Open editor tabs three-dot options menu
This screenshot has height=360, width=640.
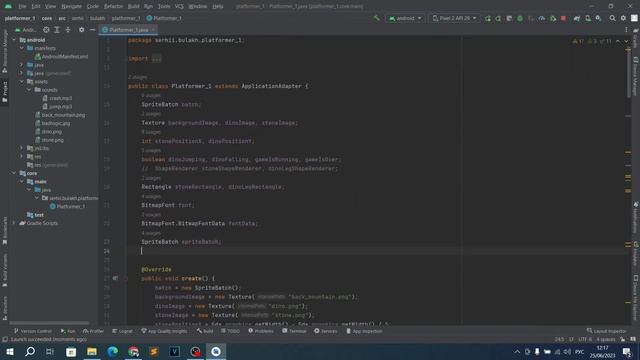pyautogui.click(x=626, y=30)
